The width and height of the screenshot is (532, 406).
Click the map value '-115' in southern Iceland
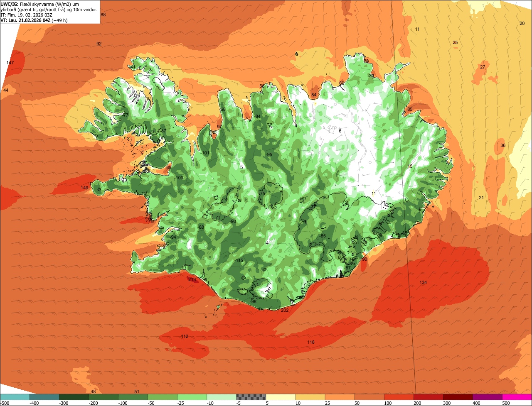[x=239, y=260]
